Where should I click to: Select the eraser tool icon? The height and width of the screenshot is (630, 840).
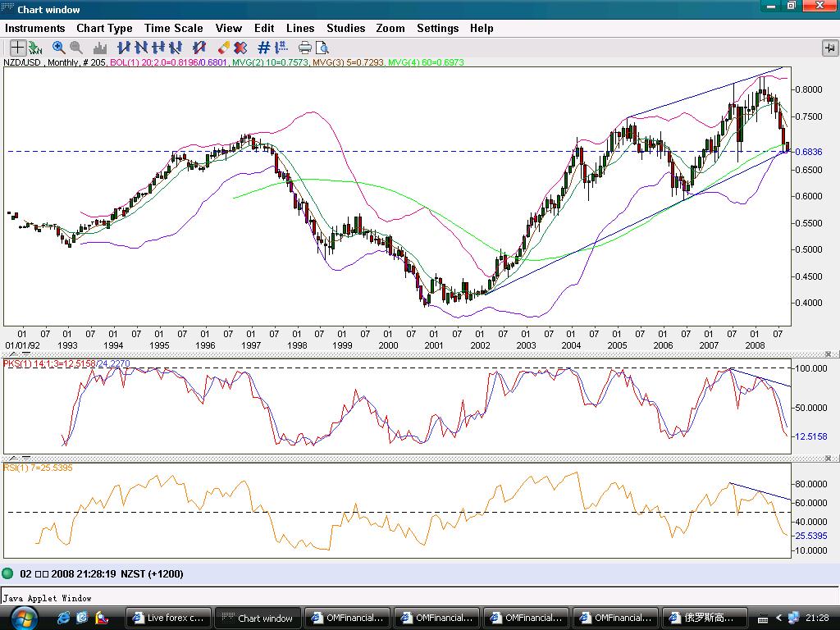[x=224, y=48]
